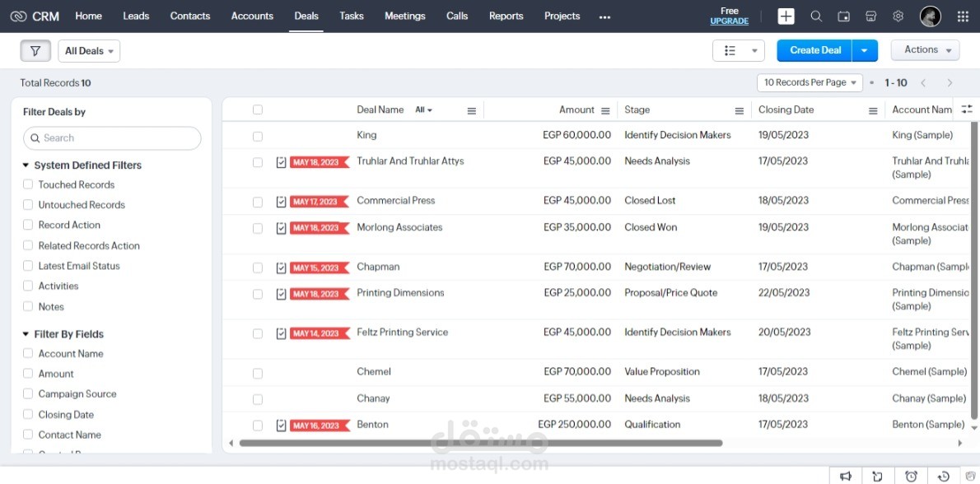Show more modules via three dots
The image size is (980, 484).
[604, 17]
